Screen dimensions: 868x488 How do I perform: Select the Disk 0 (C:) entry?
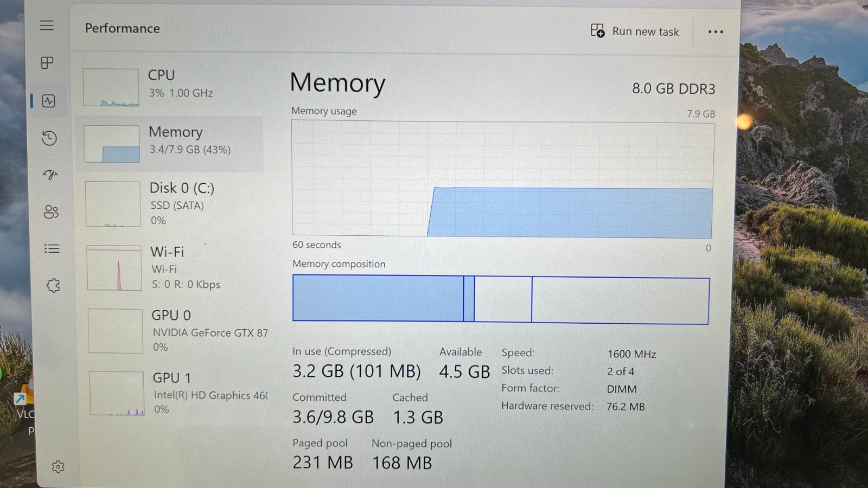(173, 203)
